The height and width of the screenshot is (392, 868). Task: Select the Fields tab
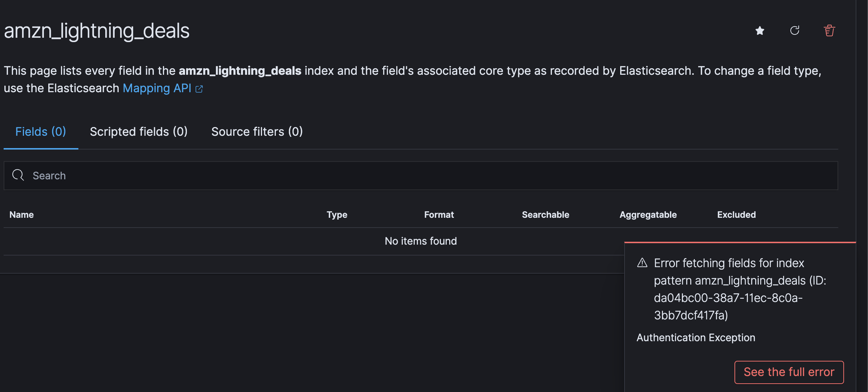coord(40,131)
